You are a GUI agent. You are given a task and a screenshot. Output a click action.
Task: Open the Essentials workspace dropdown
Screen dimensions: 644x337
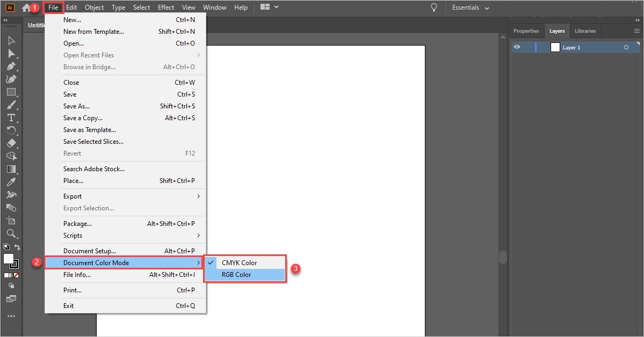(471, 8)
